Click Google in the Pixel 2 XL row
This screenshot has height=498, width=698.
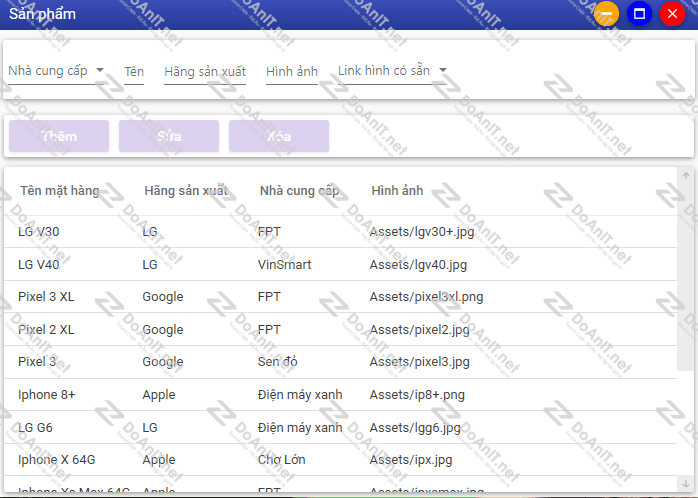pyautogui.click(x=163, y=330)
